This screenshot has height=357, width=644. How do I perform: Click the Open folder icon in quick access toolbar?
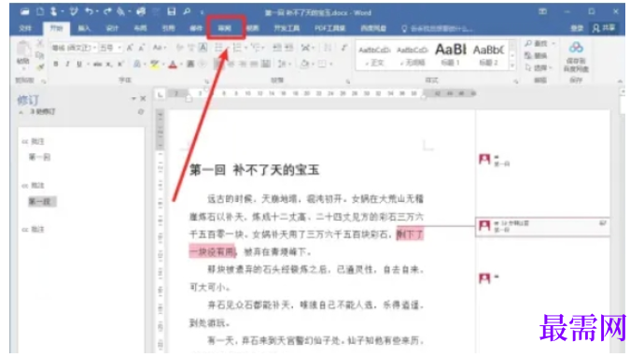(x=24, y=12)
